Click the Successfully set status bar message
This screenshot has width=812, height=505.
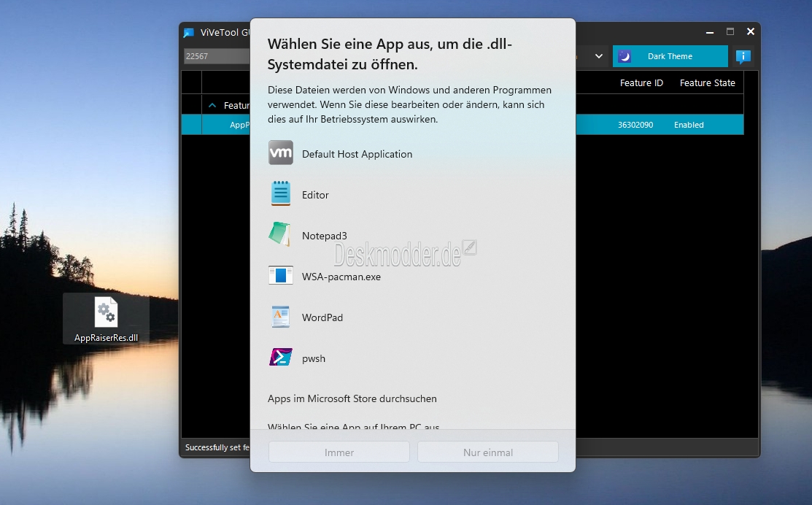[217, 447]
